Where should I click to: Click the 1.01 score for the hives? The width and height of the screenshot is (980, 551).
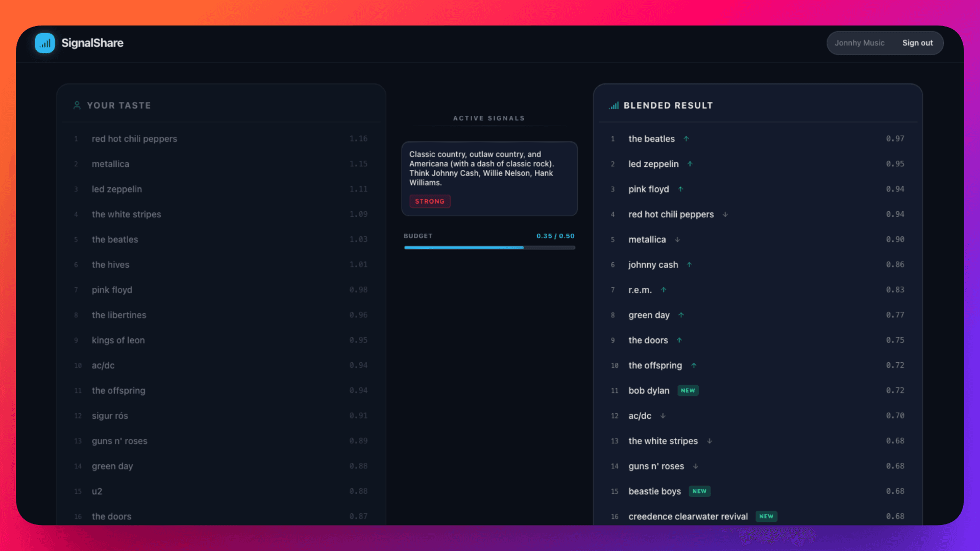pos(358,265)
